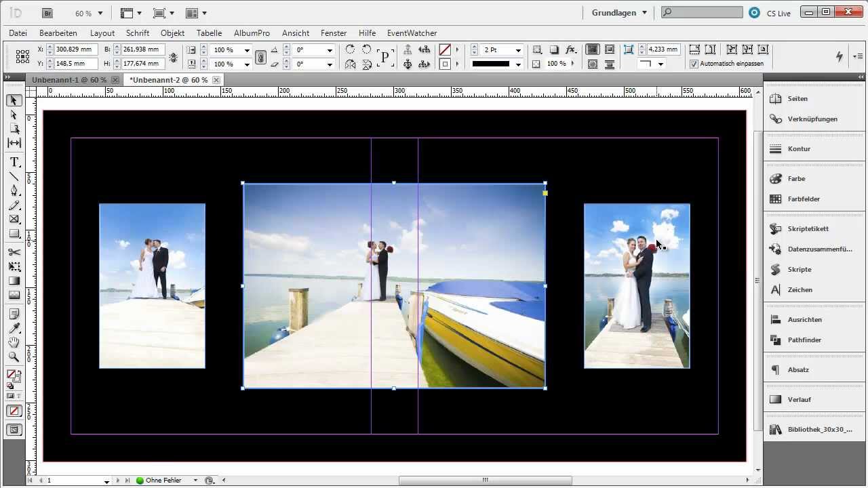Click the reference point locator grid
Viewport: 868px width, 488px height.
coord(22,56)
